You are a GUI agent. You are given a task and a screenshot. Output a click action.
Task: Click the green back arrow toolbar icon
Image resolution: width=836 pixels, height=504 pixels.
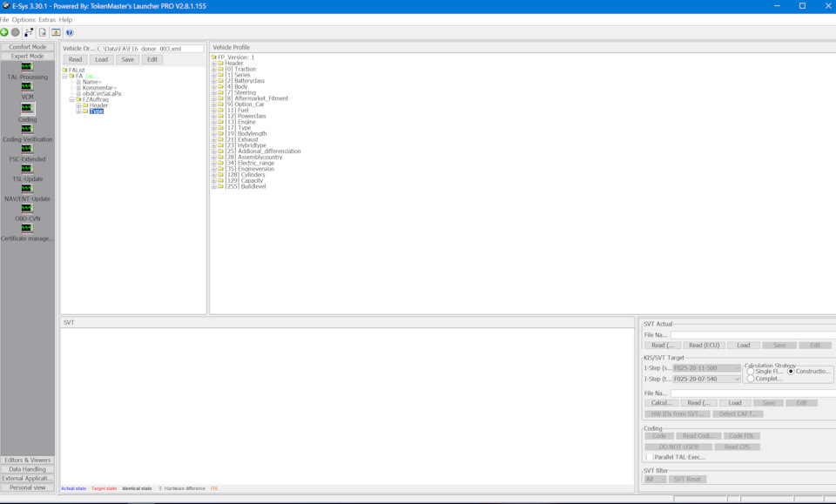[x=4, y=32]
